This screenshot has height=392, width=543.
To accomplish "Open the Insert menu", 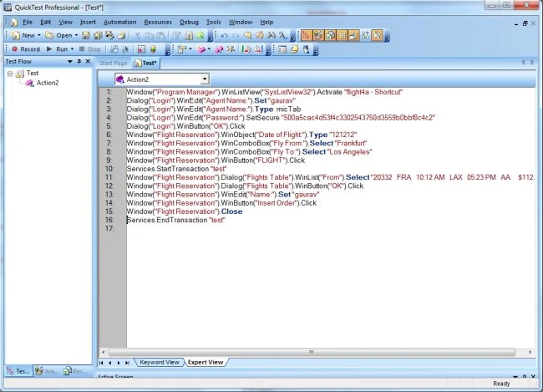I will point(88,23).
